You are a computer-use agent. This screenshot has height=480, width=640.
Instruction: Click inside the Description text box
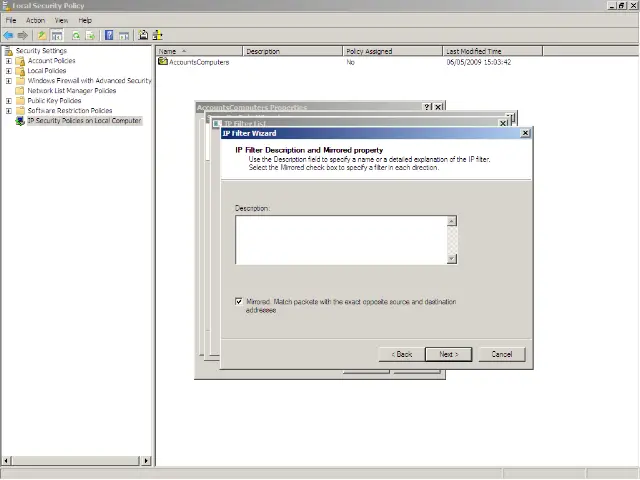click(x=340, y=240)
